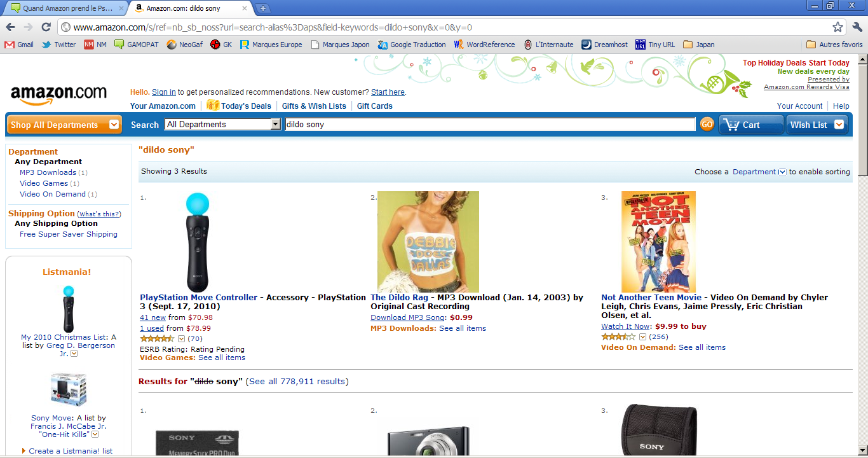
Task: Open the Google Traduction bookmark
Action: pyautogui.click(x=412, y=45)
